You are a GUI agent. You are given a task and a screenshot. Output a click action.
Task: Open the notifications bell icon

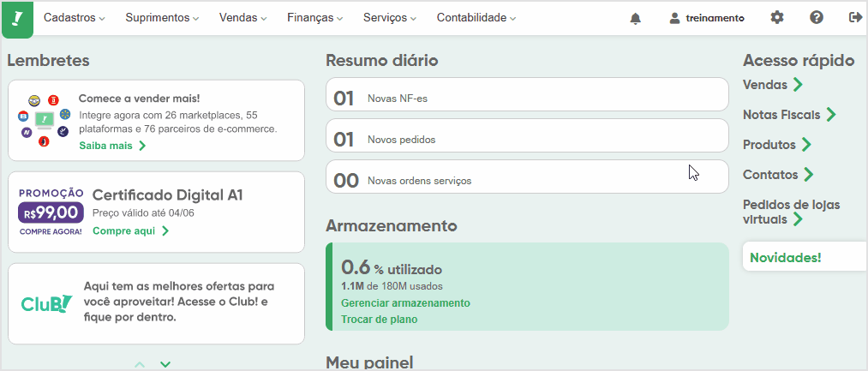coord(635,18)
